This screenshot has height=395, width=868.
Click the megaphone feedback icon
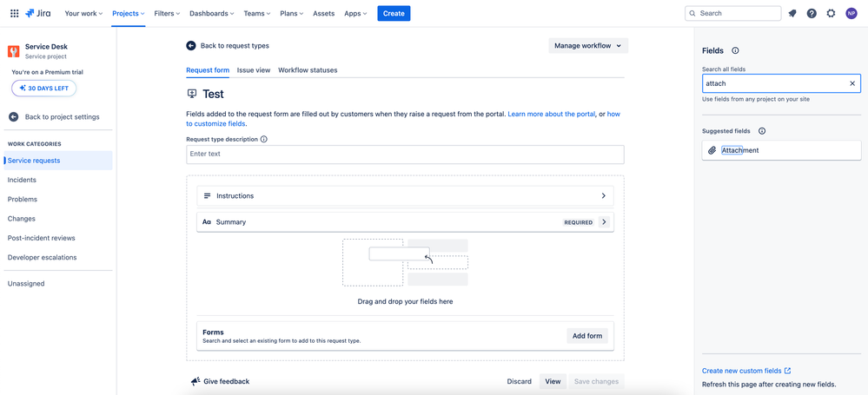tap(195, 381)
